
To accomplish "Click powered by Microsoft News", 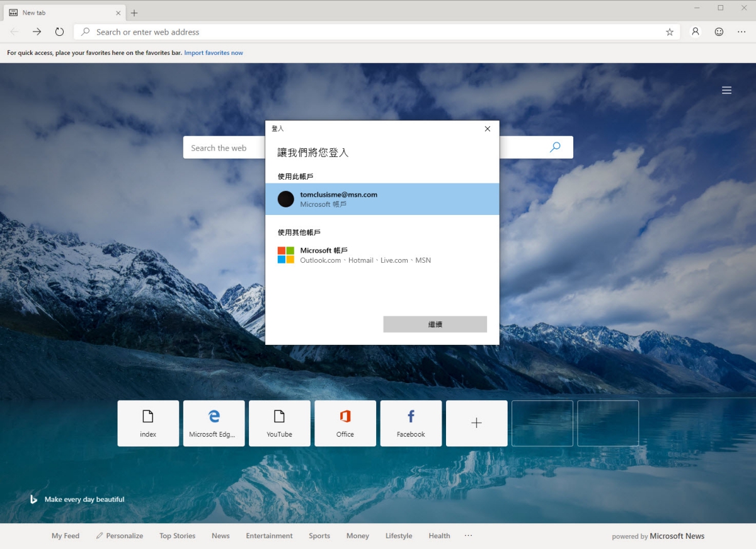I will [658, 536].
